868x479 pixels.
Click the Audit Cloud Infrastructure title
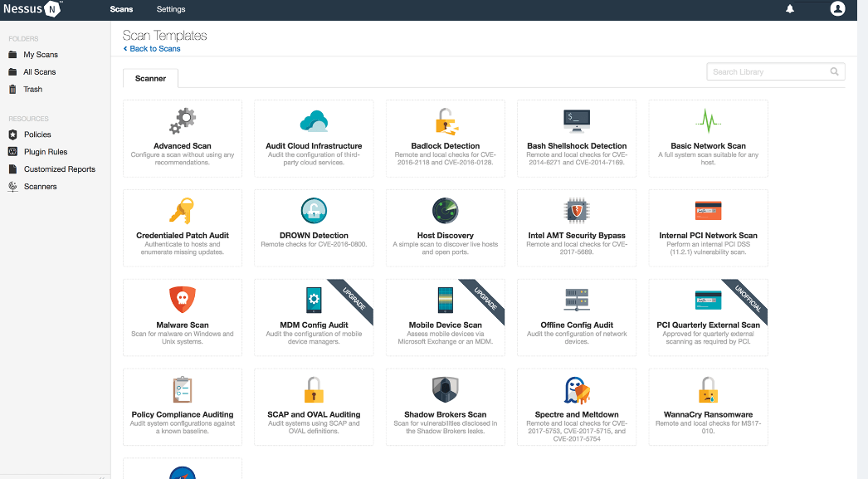point(314,145)
